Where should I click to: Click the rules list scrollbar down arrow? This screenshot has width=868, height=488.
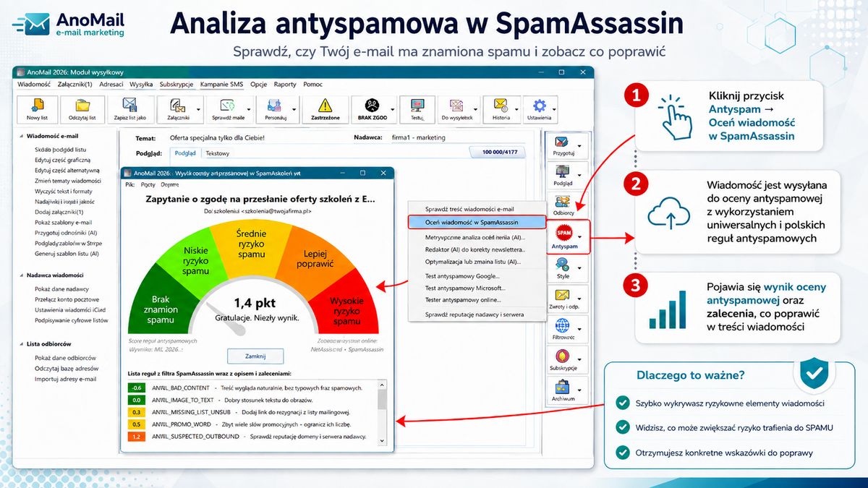coord(382,439)
